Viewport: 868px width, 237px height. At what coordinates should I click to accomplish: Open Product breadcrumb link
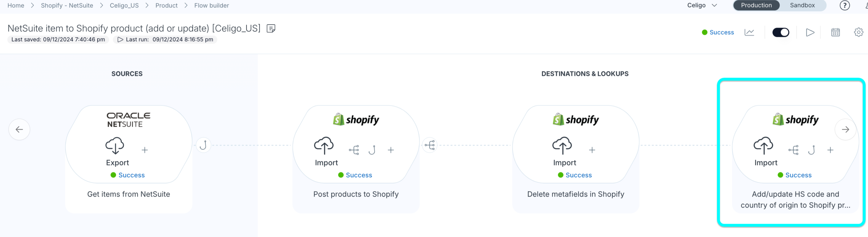click(166, 5)
